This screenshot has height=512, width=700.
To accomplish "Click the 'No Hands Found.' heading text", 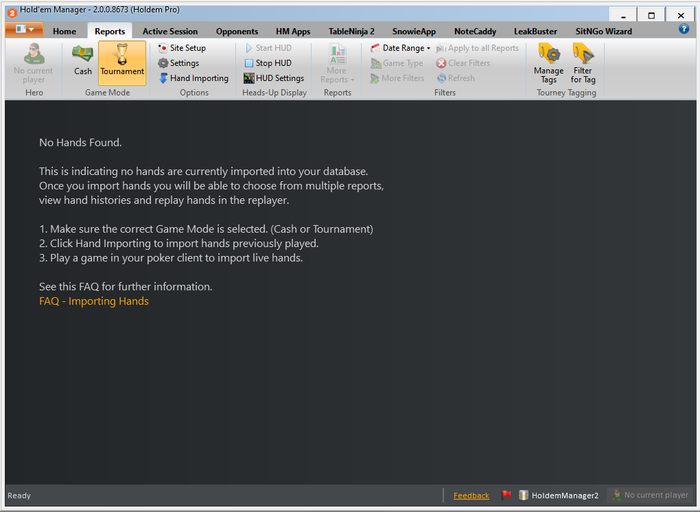I will pyautogui.click(x=80, y=142).
